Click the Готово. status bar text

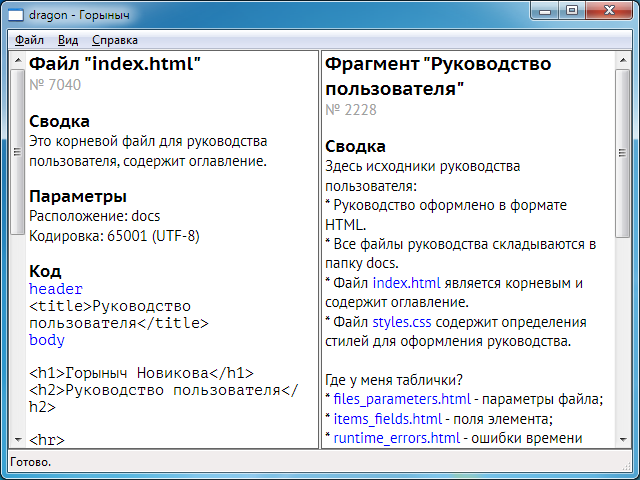point(31,462)
